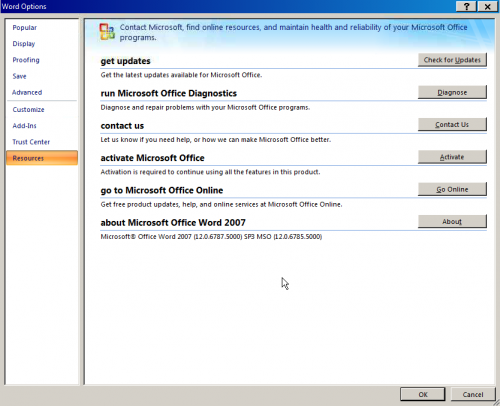Grab the dialog resize grip corner
This screenshot has height=406, width=500.
click(496, 402)
